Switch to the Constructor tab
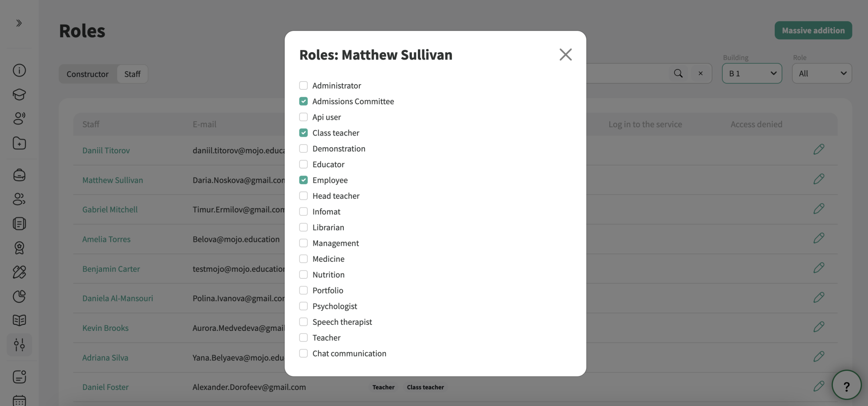Screen dimensions: 868x406 (x=88, y=74)
